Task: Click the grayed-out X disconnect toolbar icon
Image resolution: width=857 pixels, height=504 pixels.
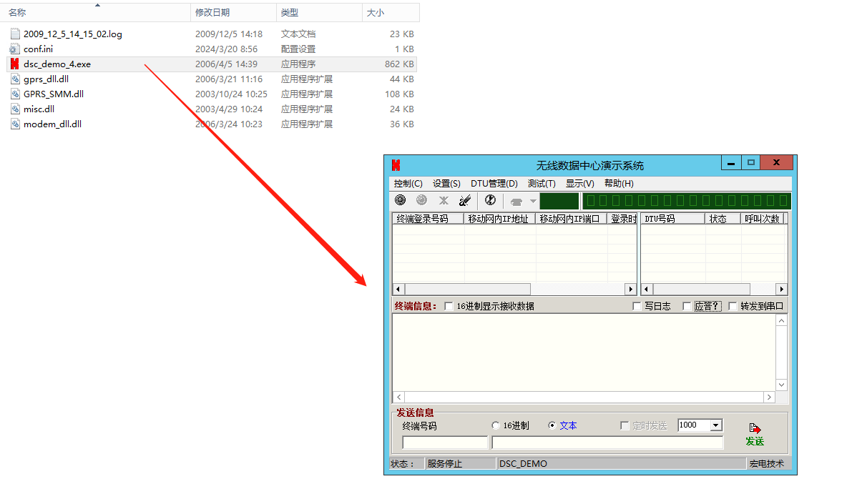Action: pos(444,201)
